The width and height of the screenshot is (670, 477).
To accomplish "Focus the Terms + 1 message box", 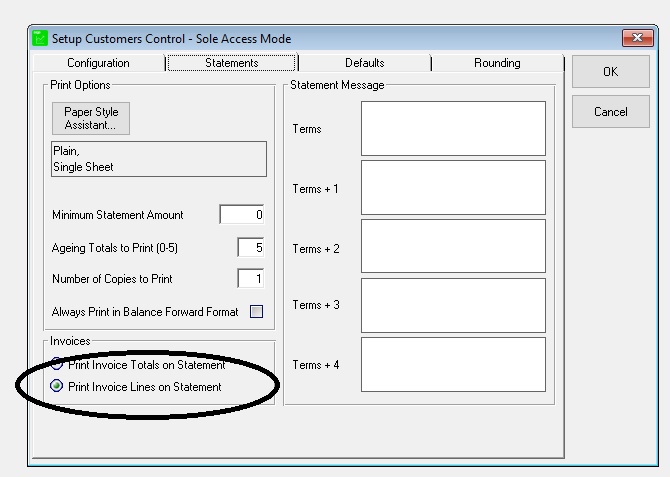I will 453,187.
